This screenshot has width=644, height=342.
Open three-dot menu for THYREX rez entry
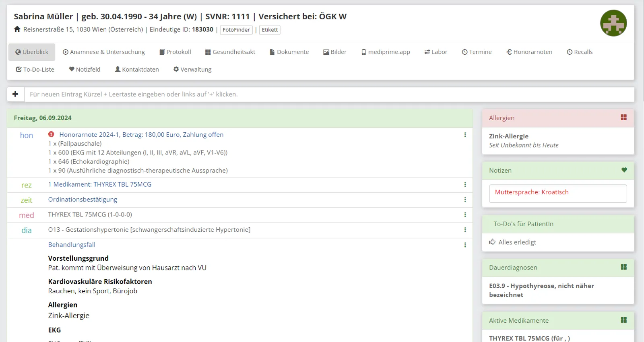tap(465, 184)
